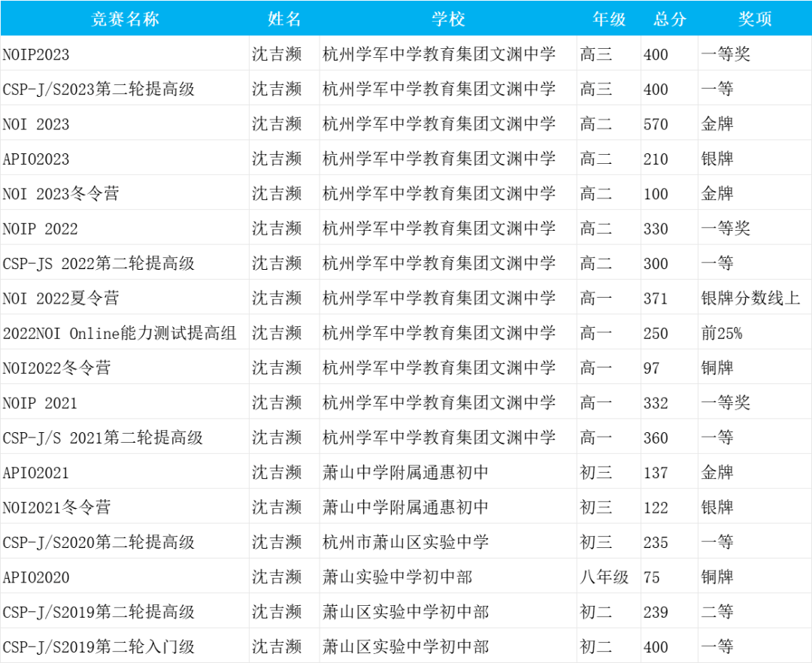
Task: Select the APIO2023 competition cell
Action: [x=36, y=159]
